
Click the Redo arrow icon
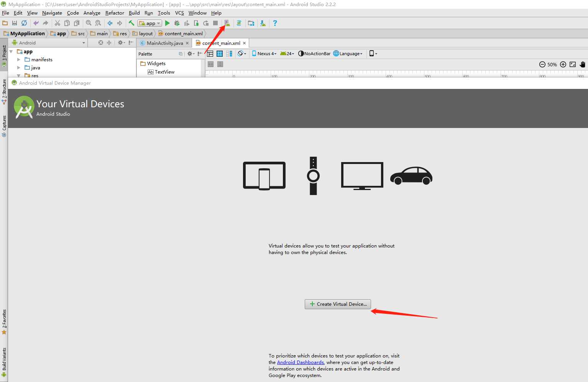tap(46, 23)
